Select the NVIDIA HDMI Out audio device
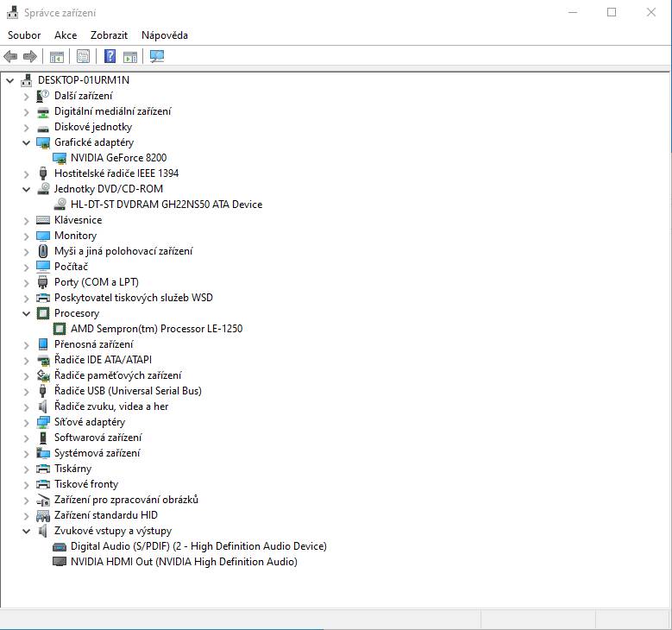The height and width of the screenshot is (630, 672). (x=183, y=562)
